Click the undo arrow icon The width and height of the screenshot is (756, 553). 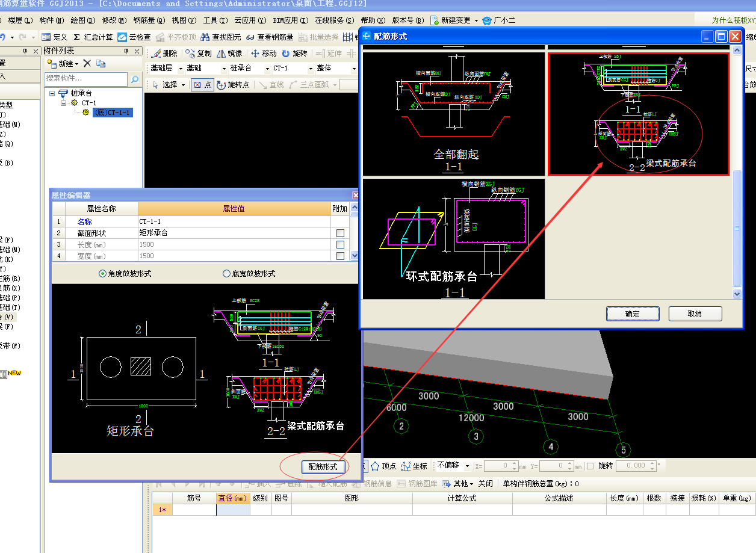[4, 37]
